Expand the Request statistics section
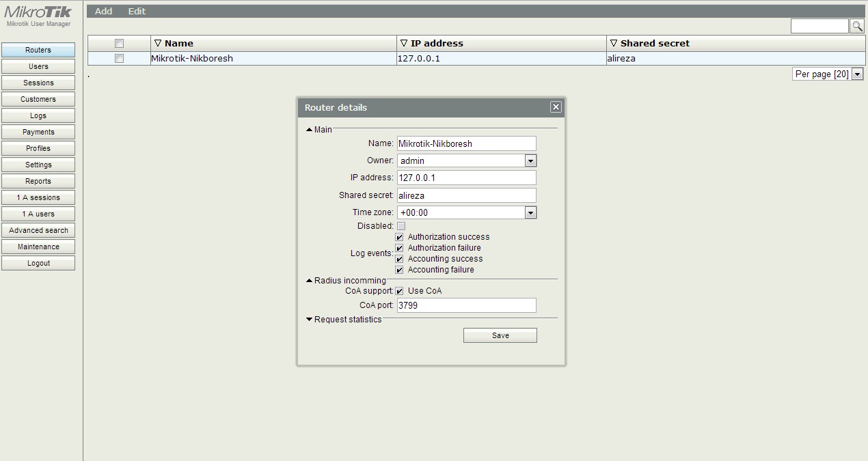The width and height of the screenshot is (868, 461). 310,320
